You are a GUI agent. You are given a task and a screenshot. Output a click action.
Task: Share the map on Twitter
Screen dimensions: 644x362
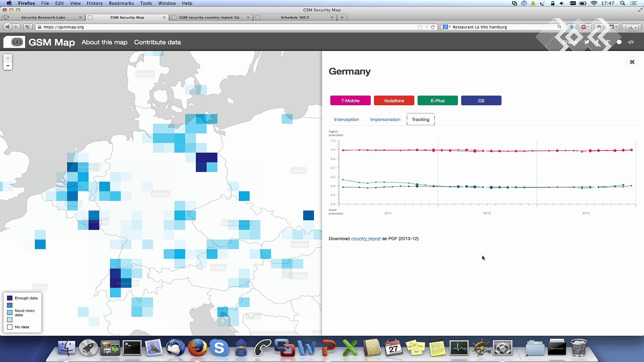coord(587,42)
